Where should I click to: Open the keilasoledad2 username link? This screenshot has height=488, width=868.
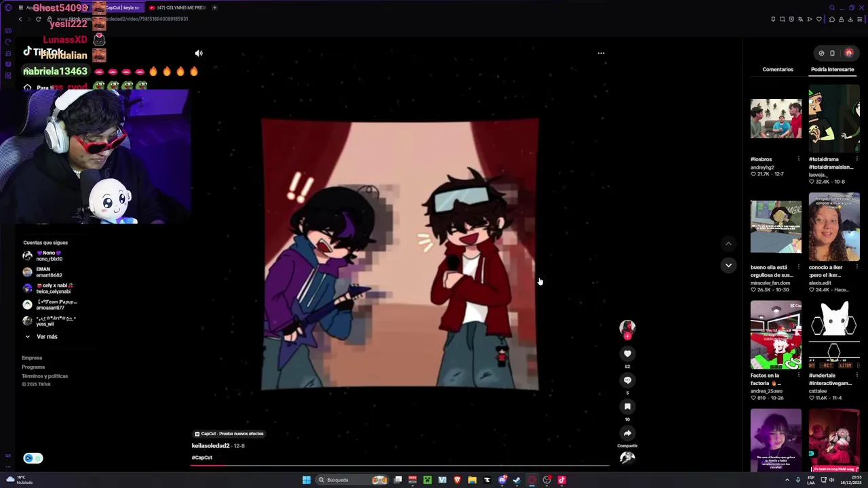point(210,446)
